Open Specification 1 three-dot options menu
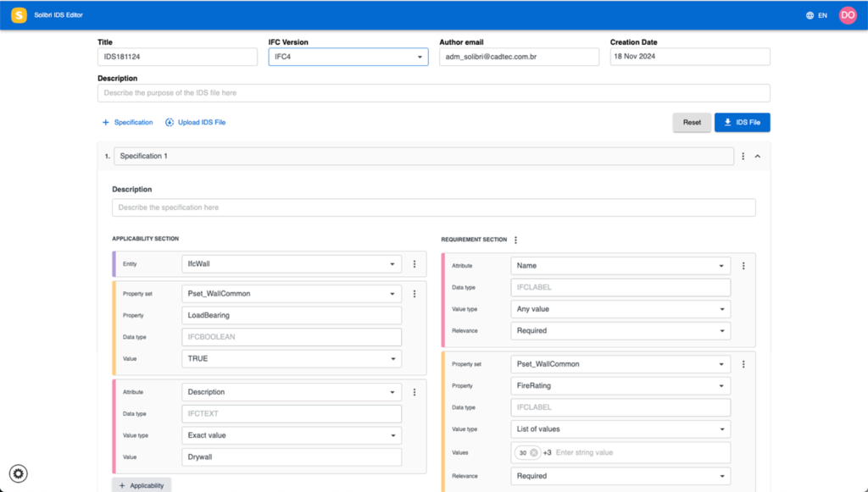This screenshot has height=492, width=868. coord(743,157)
